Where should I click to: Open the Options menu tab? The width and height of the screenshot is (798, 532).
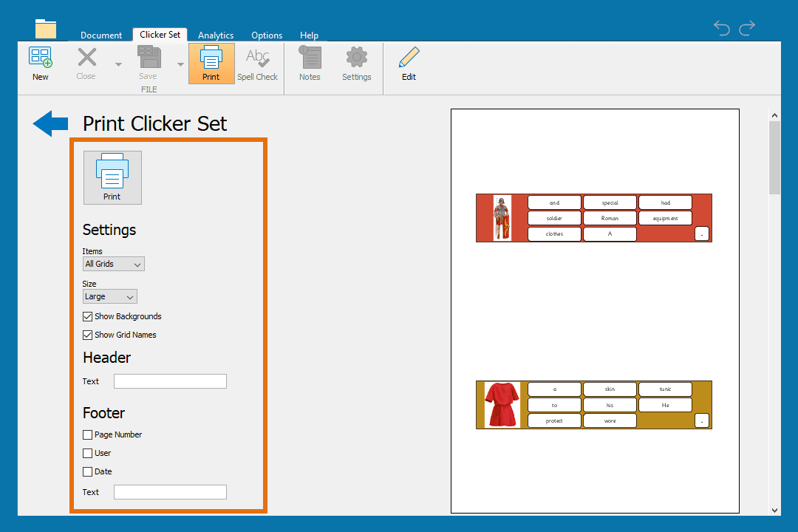[x=266, y=35]
